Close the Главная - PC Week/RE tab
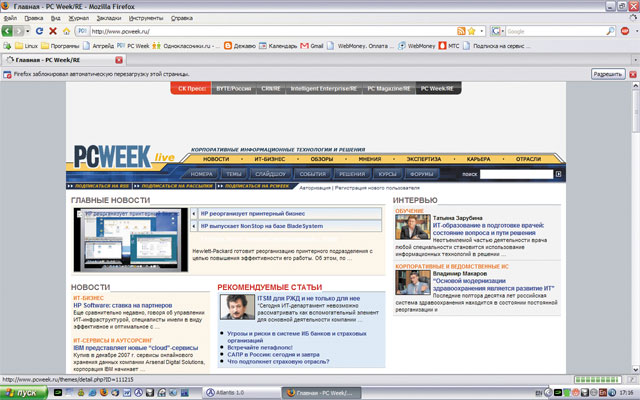Viewport: 640px width, 400px height. point(119,60)
